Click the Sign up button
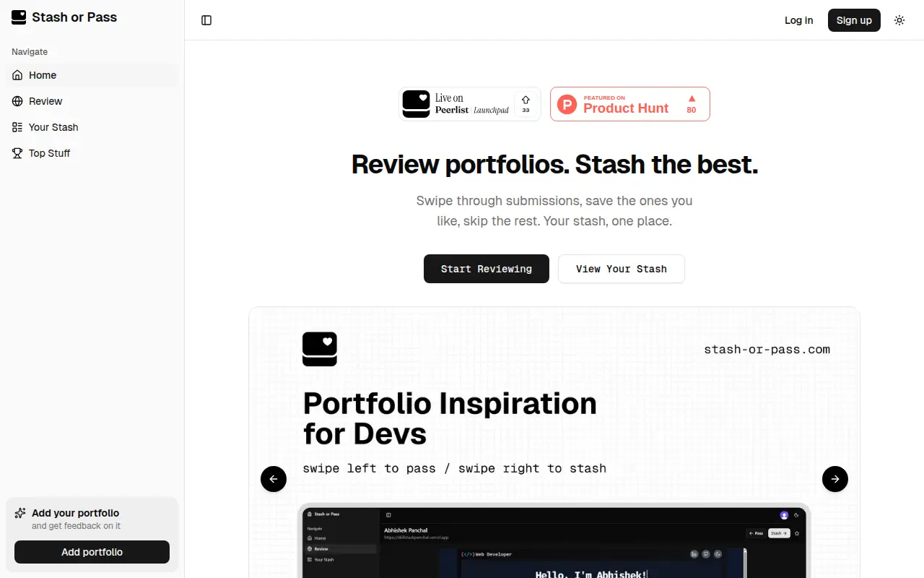The image size is (924, 578). 854,20
